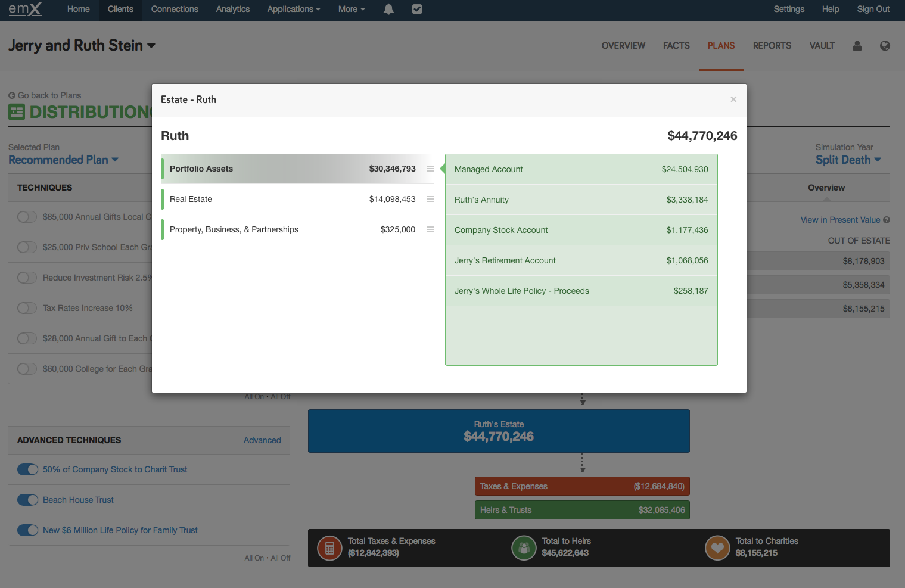The image size is (905, 588).
Task: Click the Heirs & Trusts green bar
Action: click(582, 510)
